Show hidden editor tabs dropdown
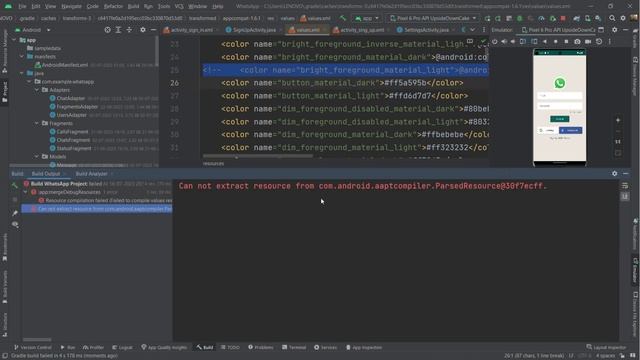The height and width of the screenshot is (360, 640). (x=472, y=30)
